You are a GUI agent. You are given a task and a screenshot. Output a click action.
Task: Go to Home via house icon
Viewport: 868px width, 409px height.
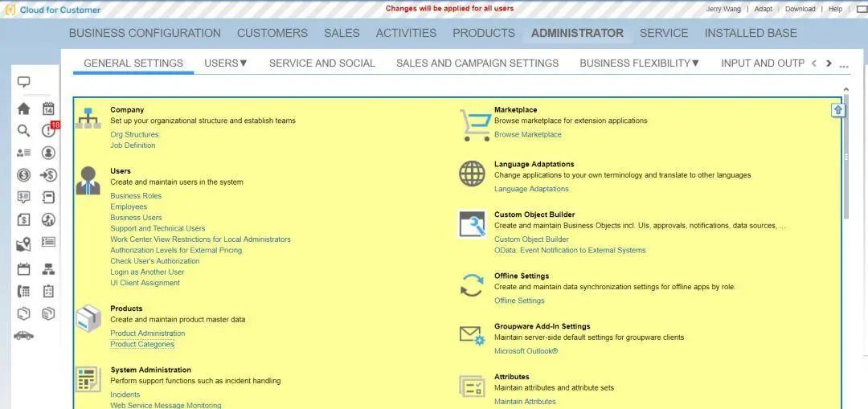pos(23,108)
